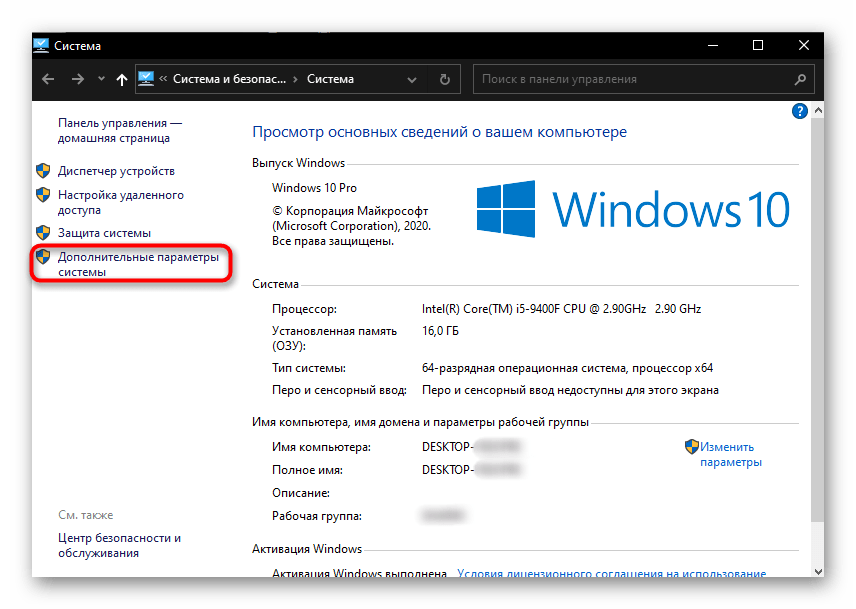This screenshot has height=609, width=856.
Task: Click the Windows 10 logo image
Action: tap(633, 209)
